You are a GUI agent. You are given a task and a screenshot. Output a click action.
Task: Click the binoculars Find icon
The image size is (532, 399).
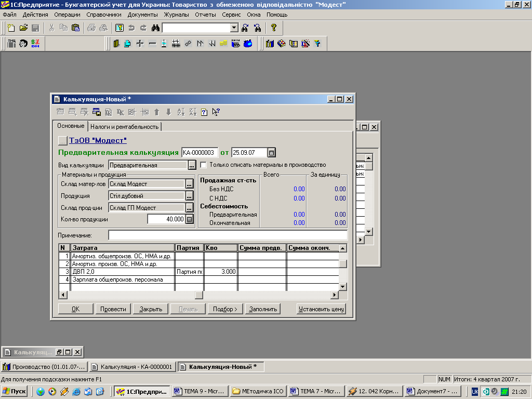click(x=155, y=28)
